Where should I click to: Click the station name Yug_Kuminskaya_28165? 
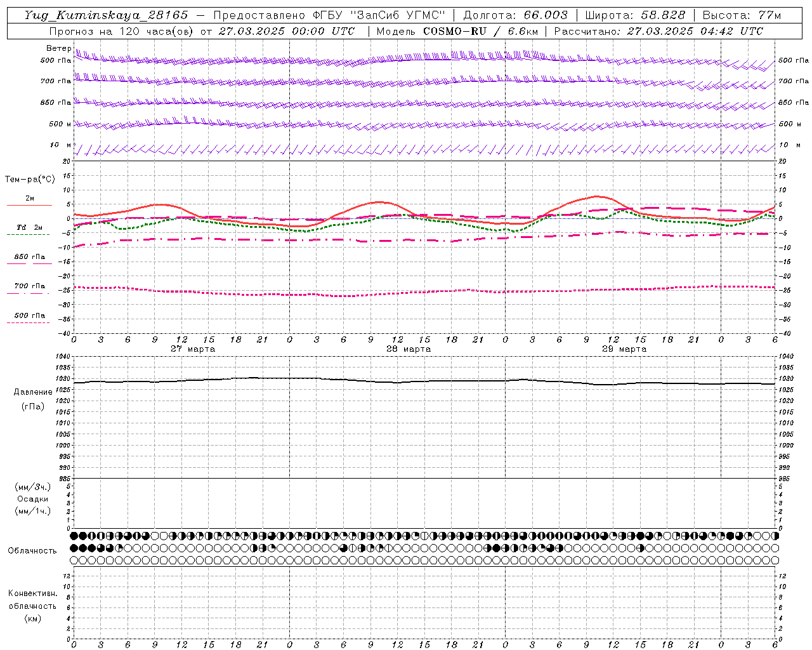(x=106, y=15)
